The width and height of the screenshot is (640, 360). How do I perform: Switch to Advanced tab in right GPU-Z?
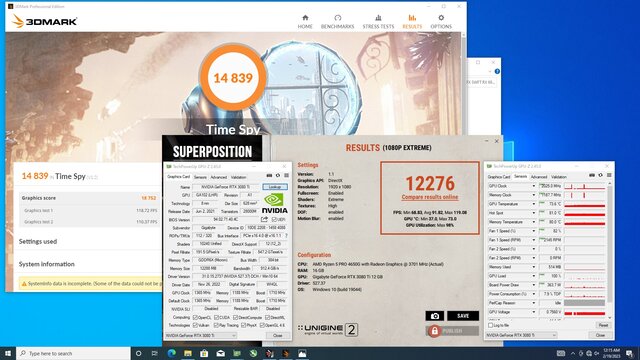click(539, 177)
